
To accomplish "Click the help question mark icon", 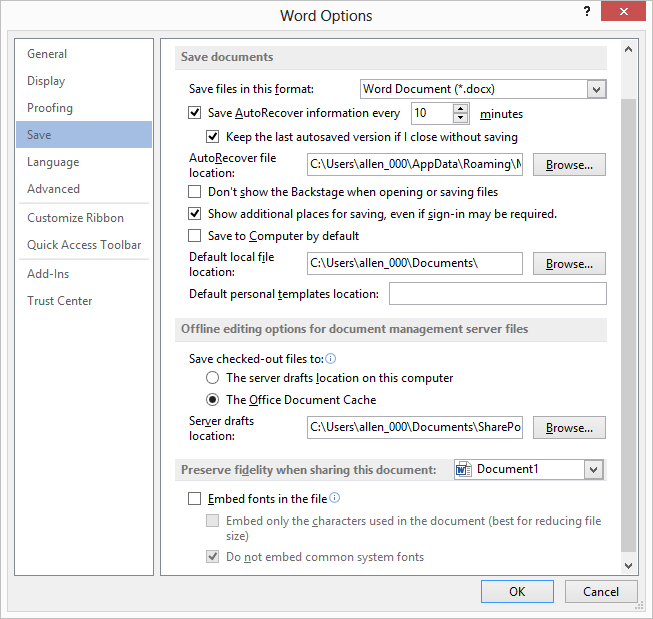I will point(587,11).
